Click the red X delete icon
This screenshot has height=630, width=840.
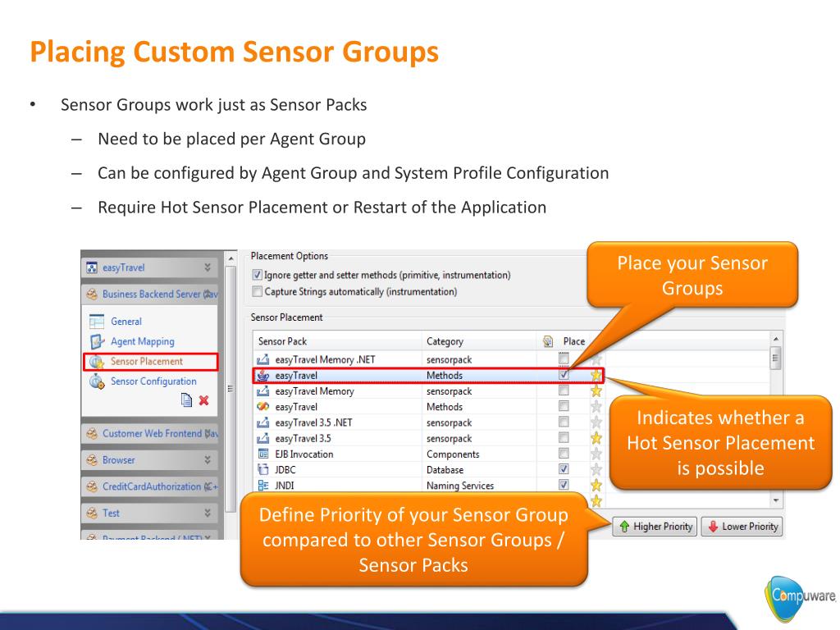point(203,400)
